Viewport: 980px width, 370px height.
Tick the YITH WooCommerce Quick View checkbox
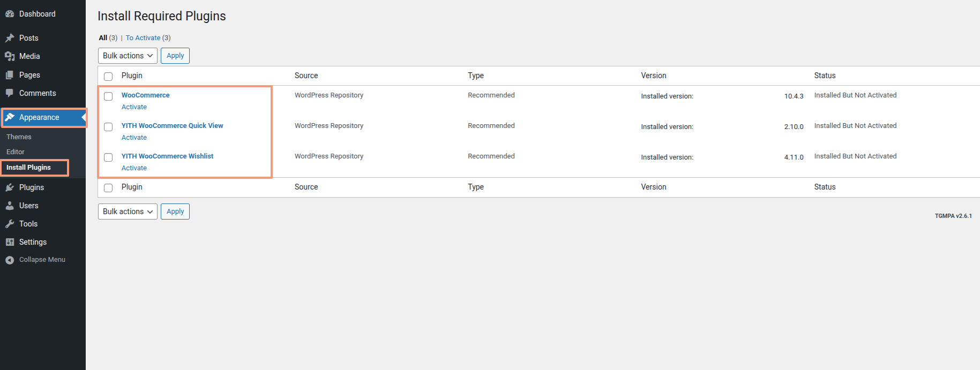tap(108, 127)
